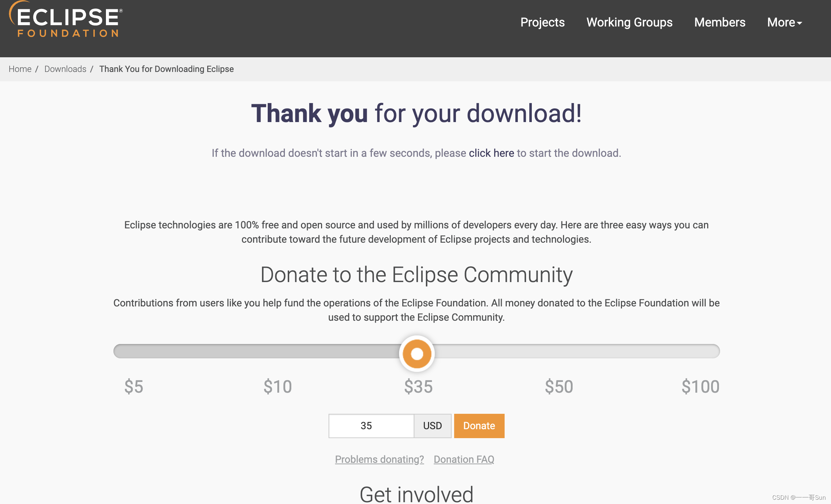Click the orange Donate button
Image resolution: width=831 pixels, height=504 pixels.
click(x=479, y=426)
